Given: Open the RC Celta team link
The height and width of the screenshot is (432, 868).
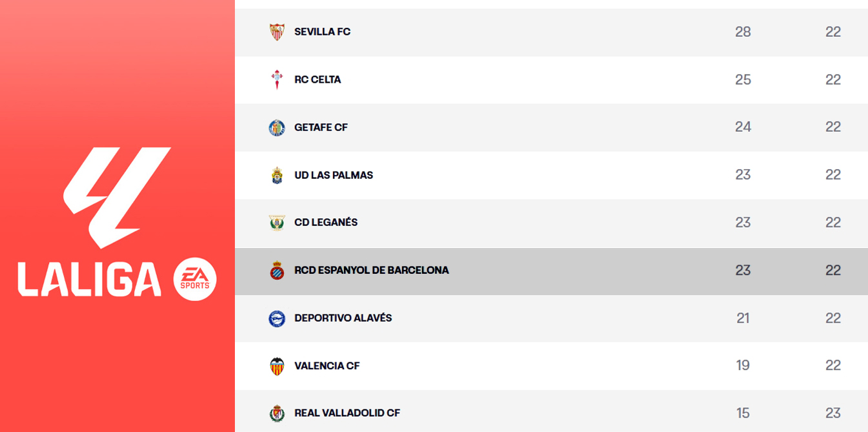Looking at the screenshot, I should click(x=318, y=79).
